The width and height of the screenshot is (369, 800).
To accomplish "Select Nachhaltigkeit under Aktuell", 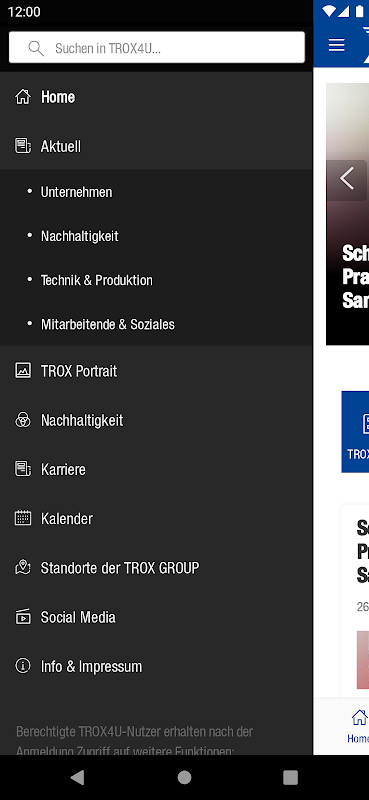I will click(156, 236).
